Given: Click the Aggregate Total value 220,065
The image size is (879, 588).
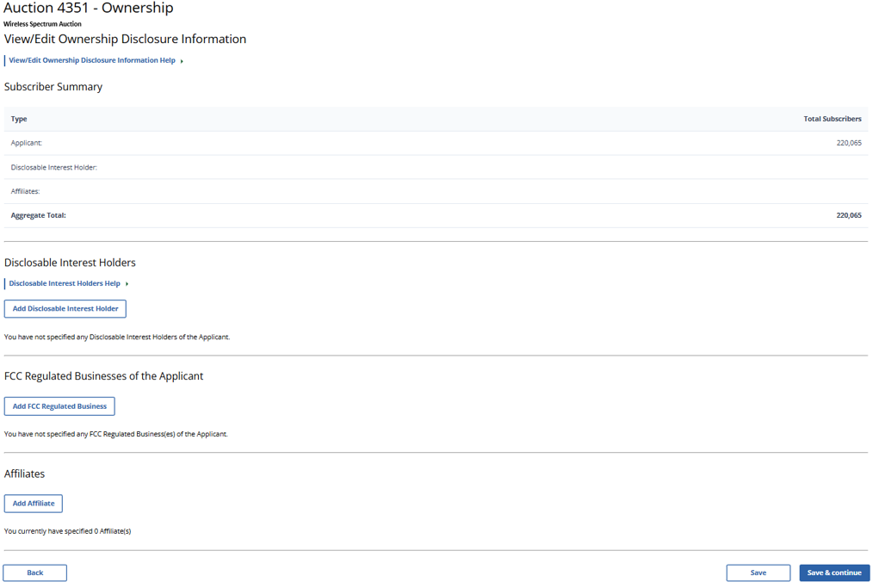Looking at the screenshot, I should coord(848,215).
